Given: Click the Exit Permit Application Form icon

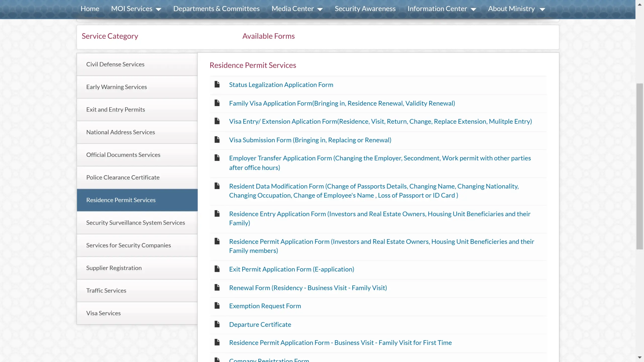Looking at the screenshot, I should click(x=217, y=268).
